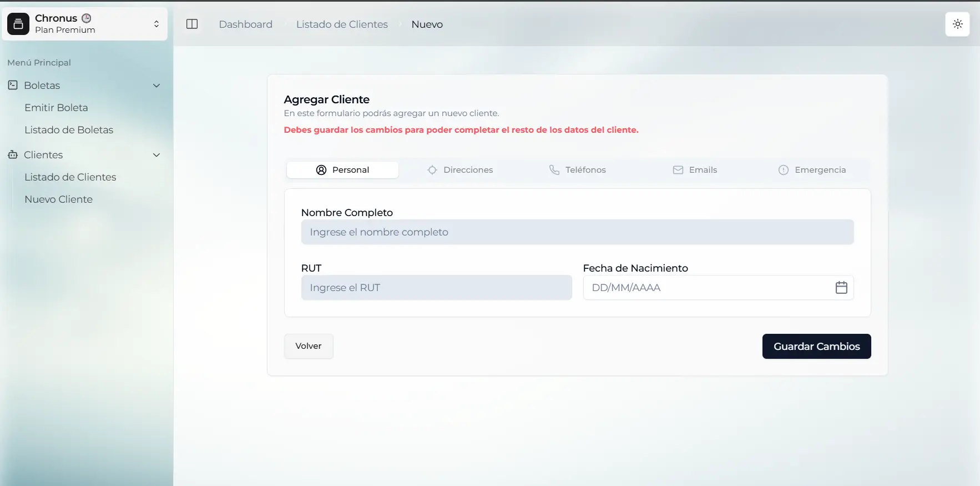Collapse the Clientes menu chevron
This screenshot has width=980, height=486.
point(156,155)
